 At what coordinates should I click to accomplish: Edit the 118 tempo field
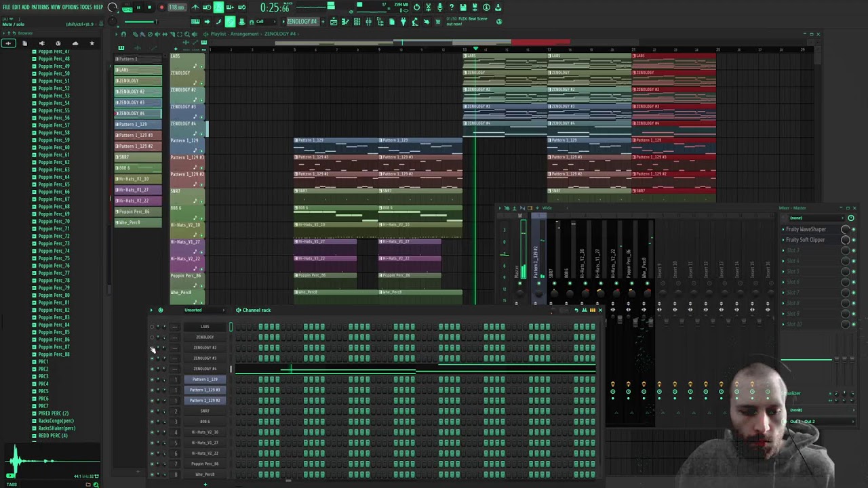point(177,7)
